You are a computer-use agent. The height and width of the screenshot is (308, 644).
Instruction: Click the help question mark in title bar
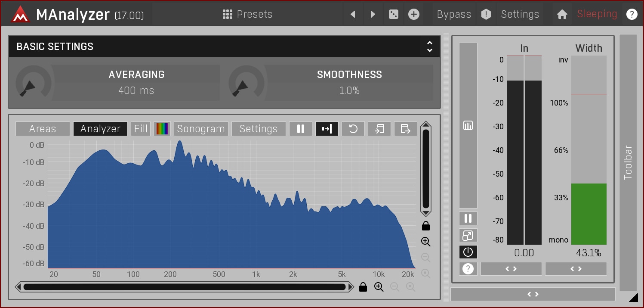[x=632, y=14]
